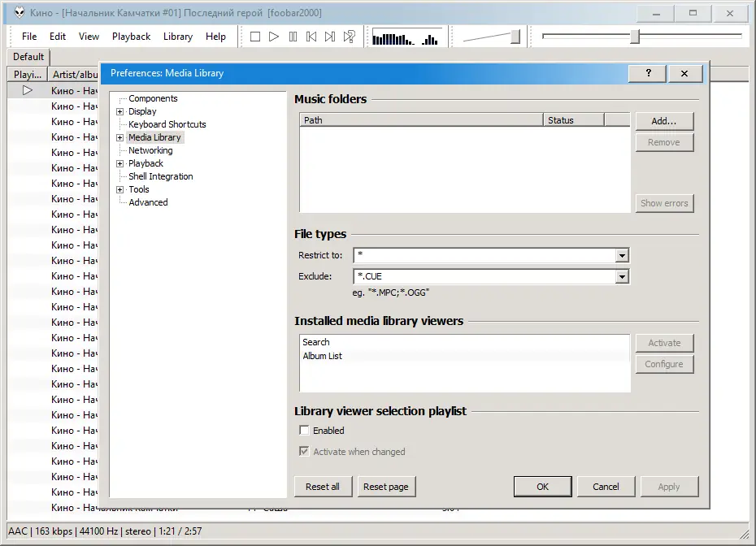Click inside the Exclude field

click(x=484, y=276)
